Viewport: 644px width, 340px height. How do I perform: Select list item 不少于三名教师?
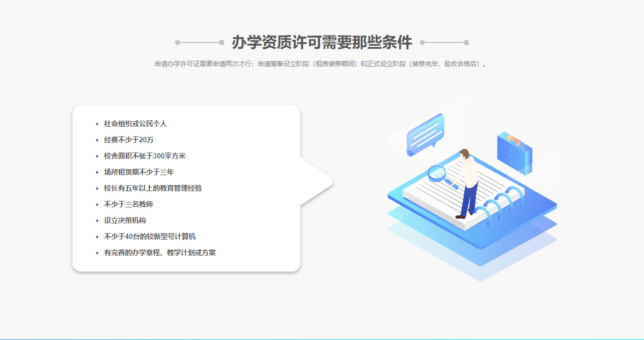click(x=128, y=204)
